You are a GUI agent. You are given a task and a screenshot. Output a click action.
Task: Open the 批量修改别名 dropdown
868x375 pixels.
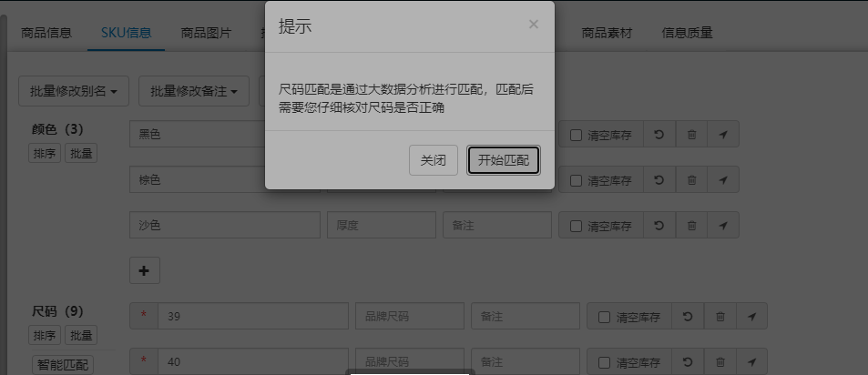[74, 91]
